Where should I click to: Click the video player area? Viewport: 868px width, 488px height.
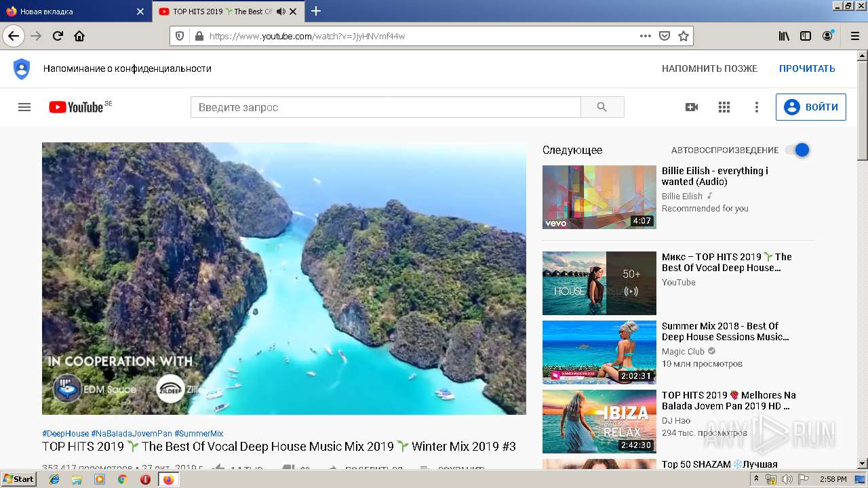click(284, 279)
